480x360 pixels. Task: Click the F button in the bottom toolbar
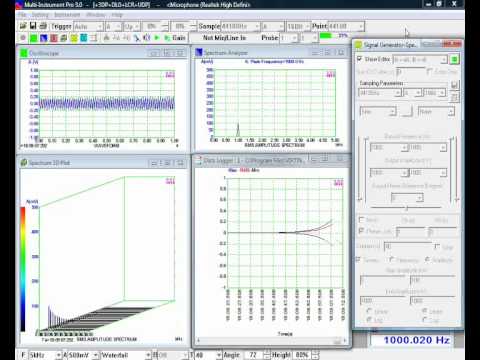click(x=23, y=355)
